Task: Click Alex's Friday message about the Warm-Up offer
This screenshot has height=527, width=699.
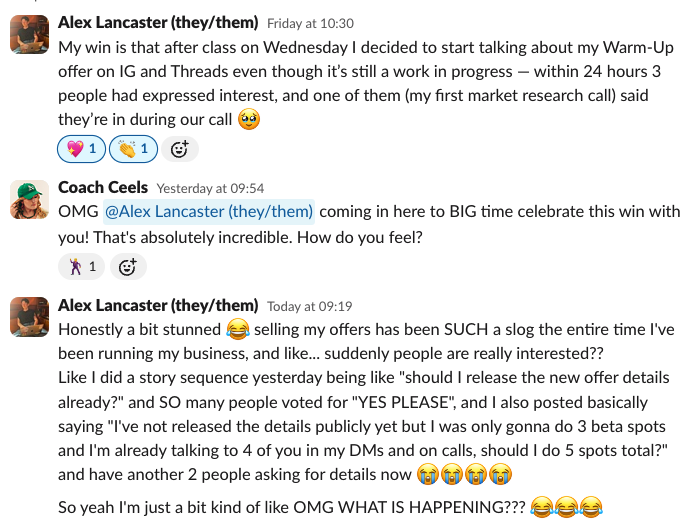Action: tap(360, 72)
